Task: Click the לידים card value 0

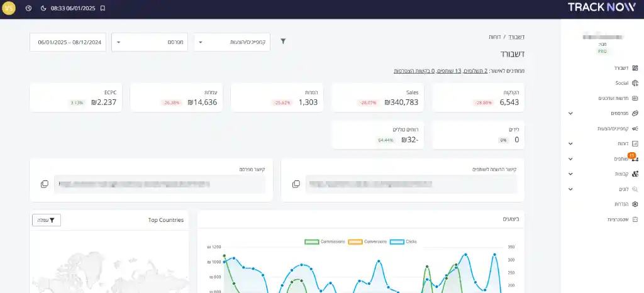Action: point(517,140)
